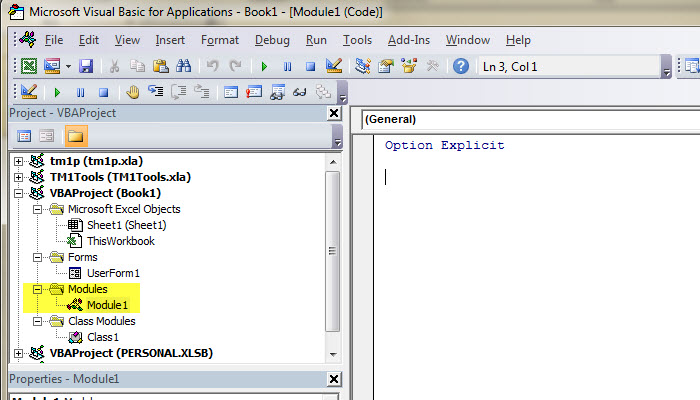Collapse the Class Modules folder
The width and height of the screenshot is (700, 400).
click(x=38, y=321)
